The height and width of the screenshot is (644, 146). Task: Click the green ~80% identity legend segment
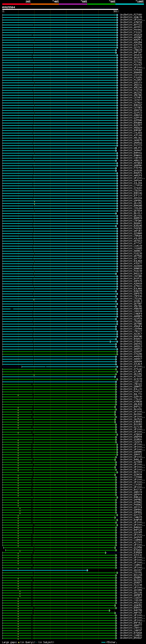pos(101,4)
